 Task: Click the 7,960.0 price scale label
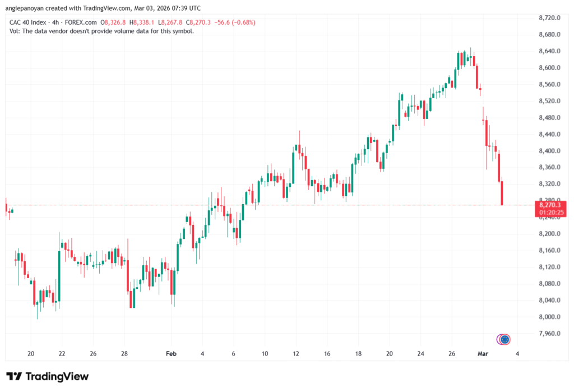point(548,334)
